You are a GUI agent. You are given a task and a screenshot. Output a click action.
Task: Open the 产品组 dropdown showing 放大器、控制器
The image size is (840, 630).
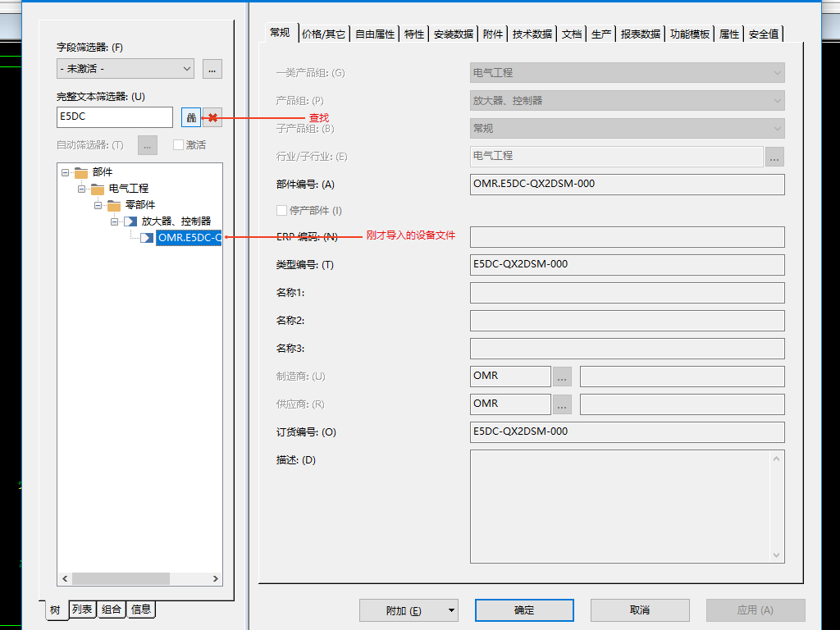(x=628, y=101)
